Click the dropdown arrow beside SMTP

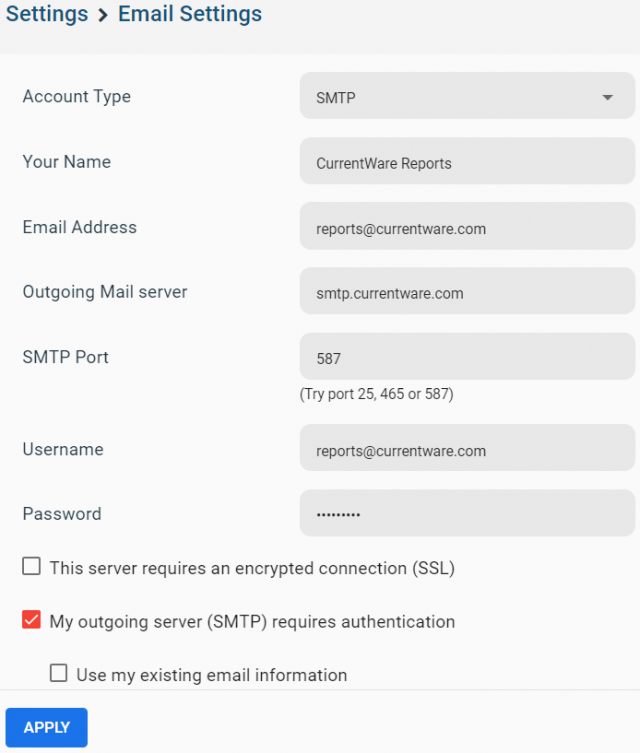tap(607, 97)
